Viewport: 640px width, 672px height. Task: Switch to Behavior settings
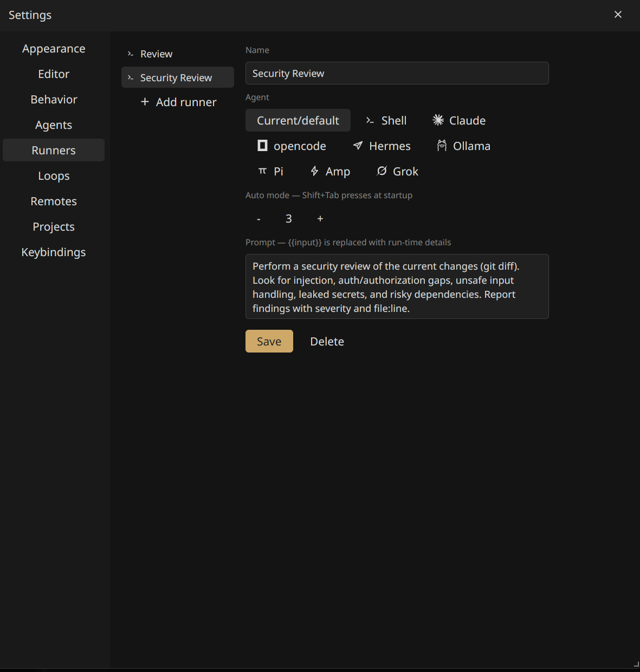coord(54,100)
